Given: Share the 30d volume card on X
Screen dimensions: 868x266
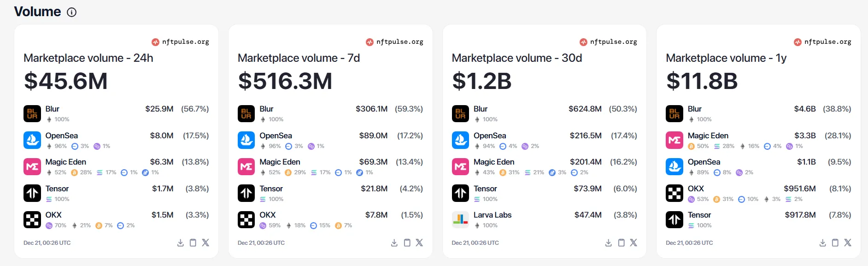Looking at the screenshot, I should pos(633,243).
